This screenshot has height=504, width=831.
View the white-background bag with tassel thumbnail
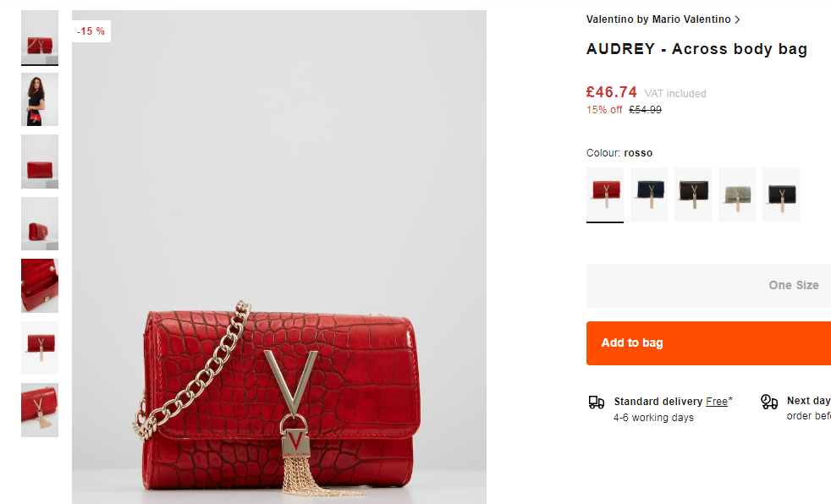click(x=40, y=348)
